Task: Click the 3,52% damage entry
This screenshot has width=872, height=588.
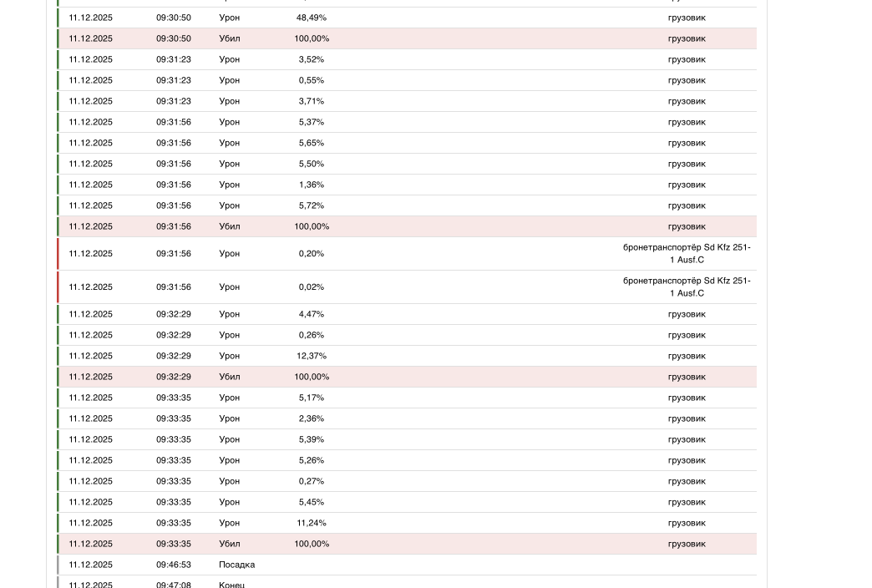Action: tap(311, 59)
